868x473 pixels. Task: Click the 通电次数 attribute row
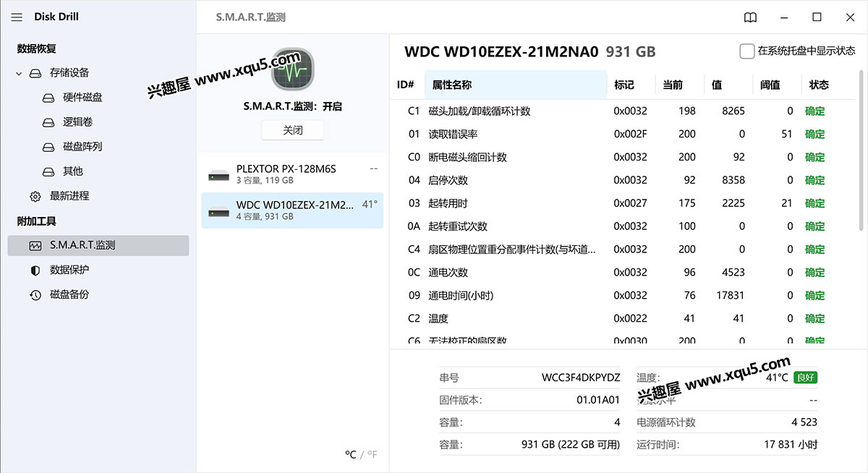622,273
